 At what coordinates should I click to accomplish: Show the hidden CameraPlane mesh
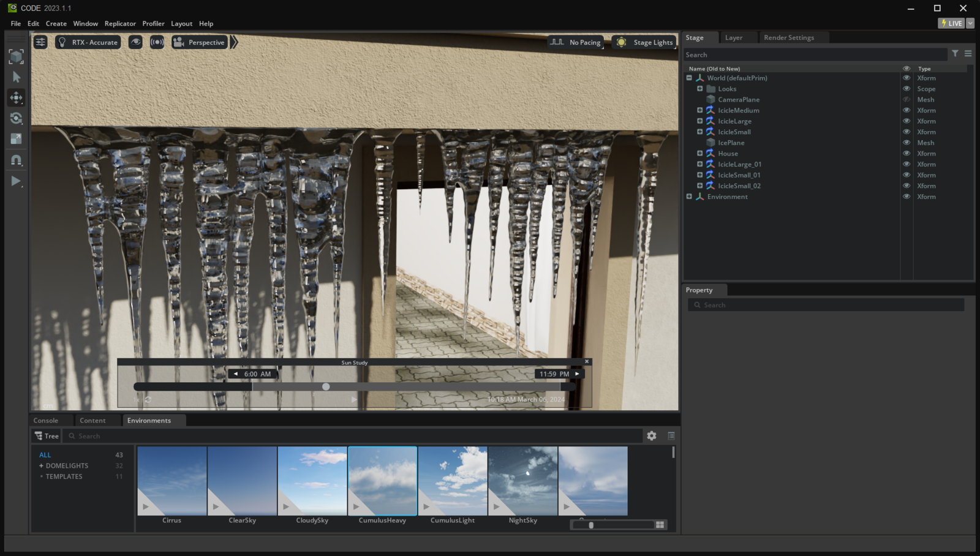coord(907,100)
